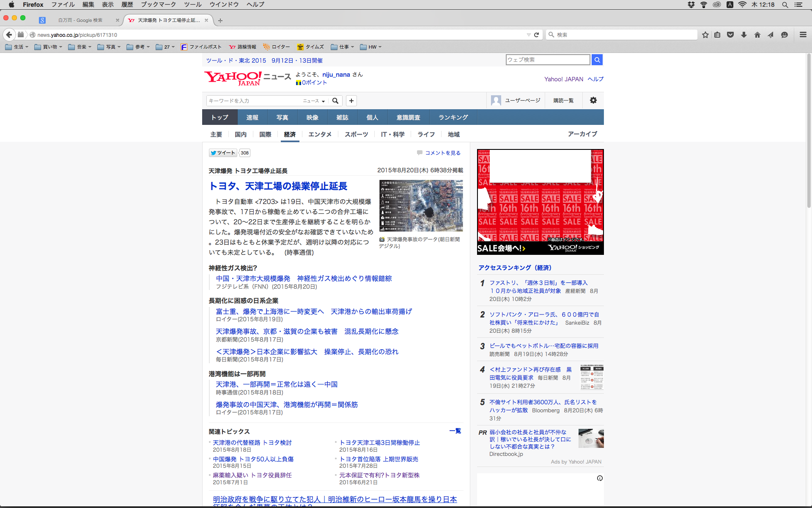This screenshot has width=812, height=508.
Task: Select the エンタメ category tab
Action: point(320,134)
